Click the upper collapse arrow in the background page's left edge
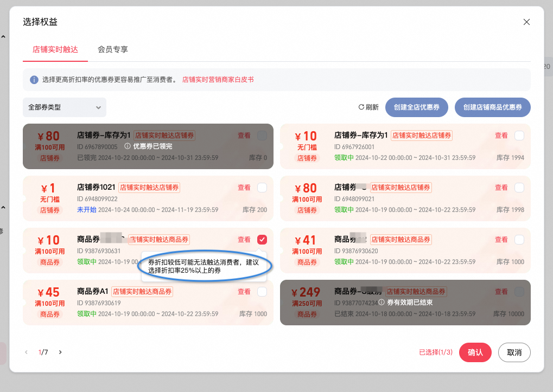Image resolution: width=553 pixels, height=392 pixels. click(3, 37)
